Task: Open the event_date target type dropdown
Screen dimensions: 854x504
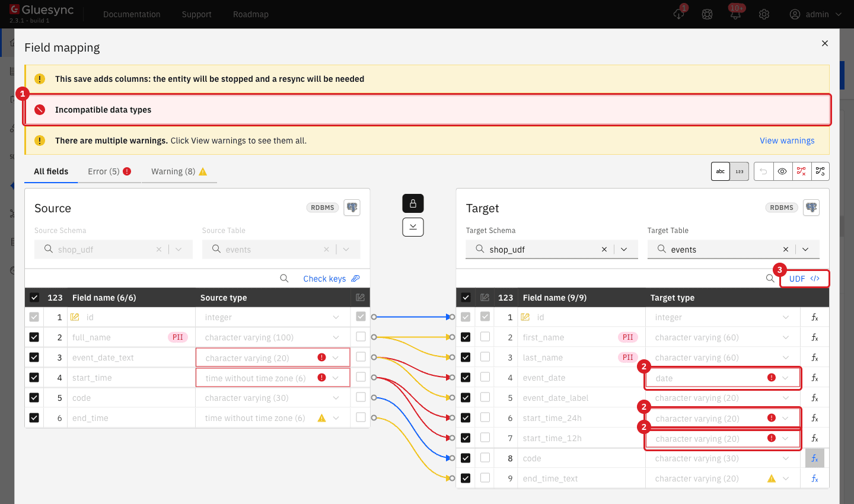Action: click(x=785, y=378)
